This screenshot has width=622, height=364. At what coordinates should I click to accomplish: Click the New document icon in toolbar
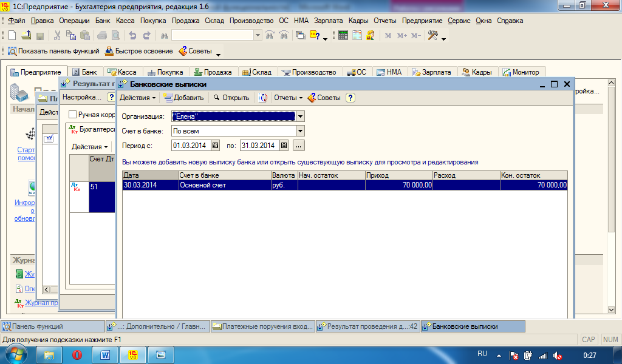(x=12, y=36)
